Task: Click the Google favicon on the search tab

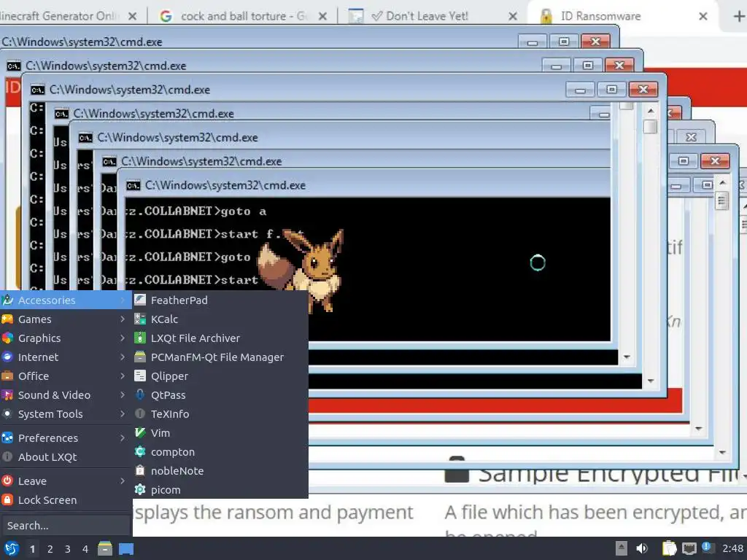Action: click(166, 16)
